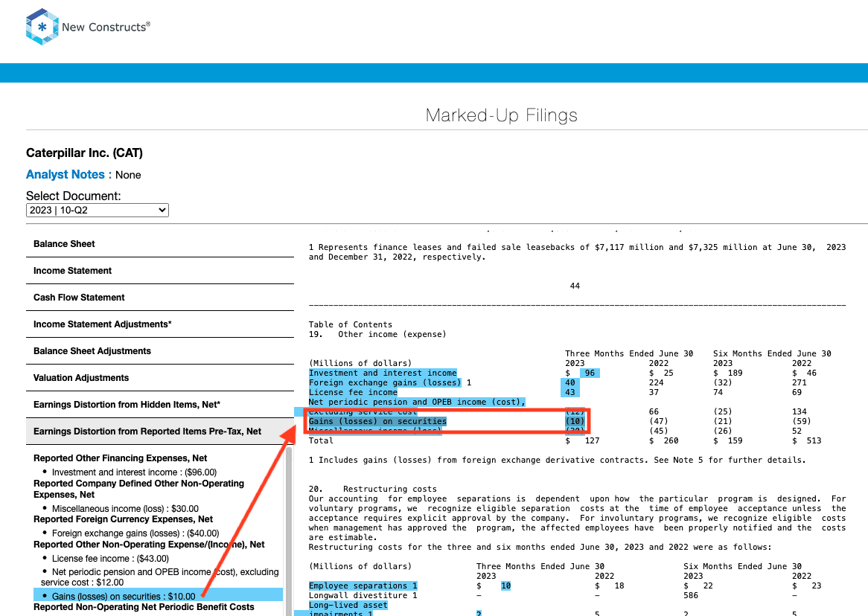Expand Income Statement Adjustments section
The height and width of the screenshot is (616, 868).
pos(160,324)
